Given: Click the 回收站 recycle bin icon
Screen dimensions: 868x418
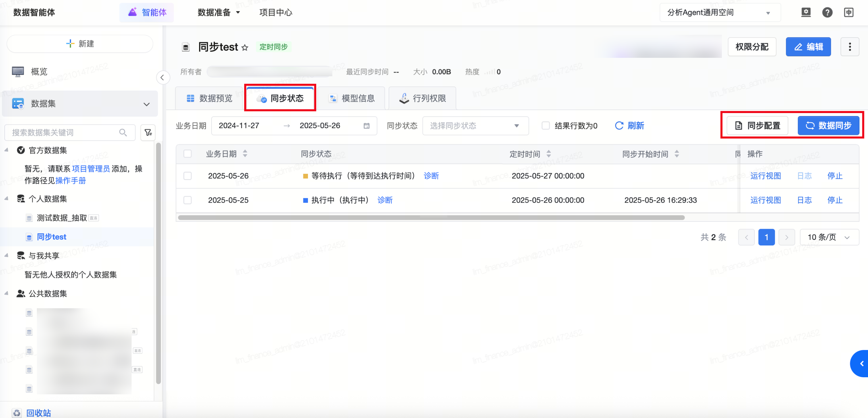Looking at the screenshot, I should pos(16,412).
